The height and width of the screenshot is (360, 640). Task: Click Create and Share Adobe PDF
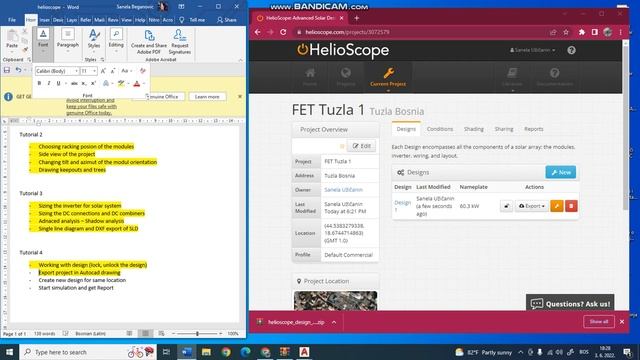pos(149,42)
